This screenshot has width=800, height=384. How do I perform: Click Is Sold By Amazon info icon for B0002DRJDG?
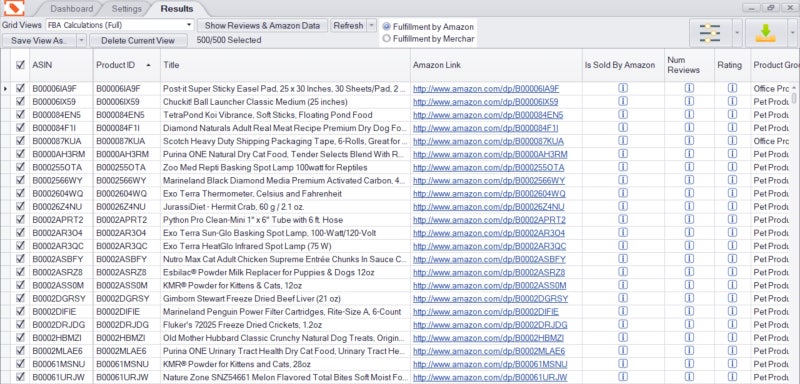[623, 324]
